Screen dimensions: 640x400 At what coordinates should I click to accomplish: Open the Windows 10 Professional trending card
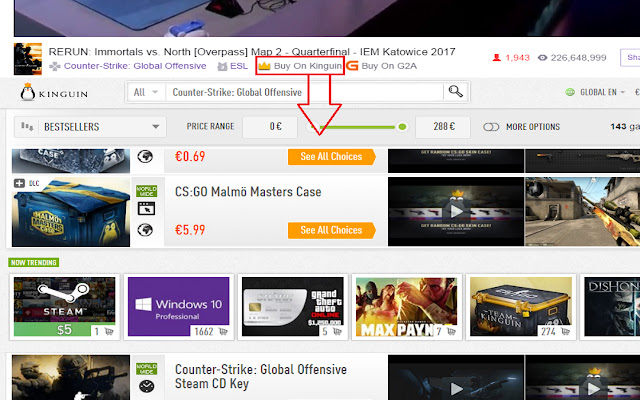[x=178, y=307]
